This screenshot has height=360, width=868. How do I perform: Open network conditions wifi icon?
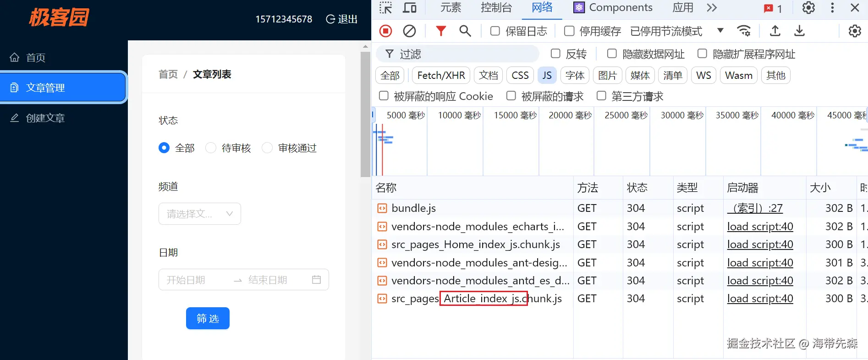(744, 31)
